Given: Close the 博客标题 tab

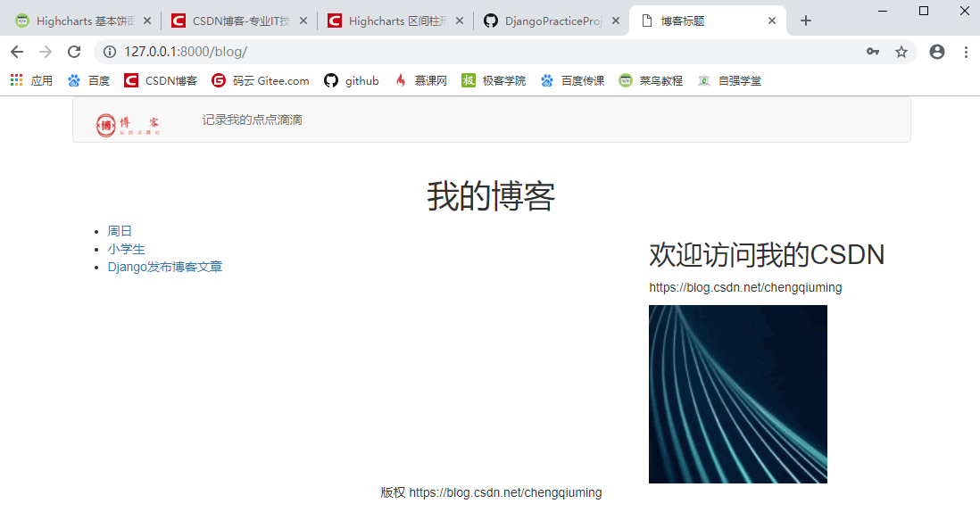Looking at the screenshot, I should (772, 21).
